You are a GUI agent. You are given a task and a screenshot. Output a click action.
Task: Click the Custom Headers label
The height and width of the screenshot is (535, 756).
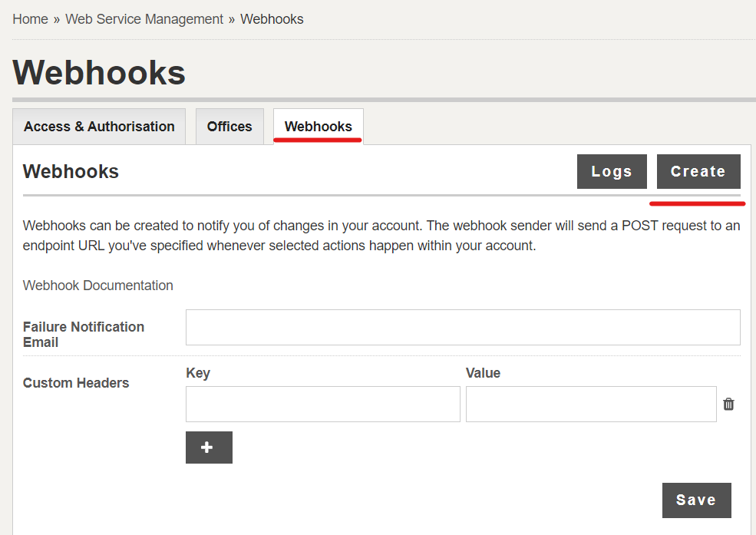click(76, 383)
